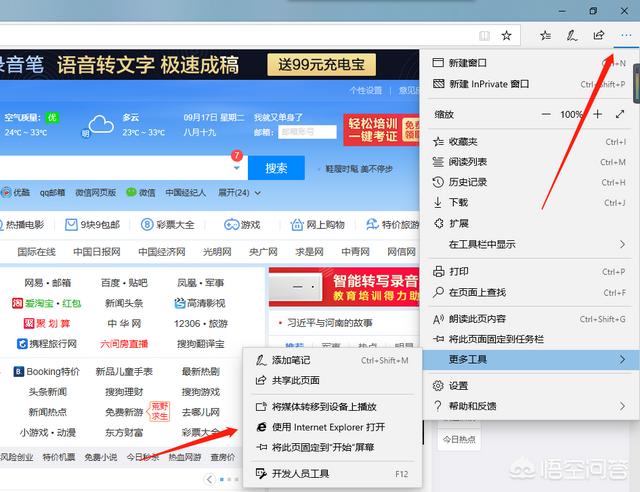Open the 国际在线 news link

pyautogui.click(x=36, y=252)
